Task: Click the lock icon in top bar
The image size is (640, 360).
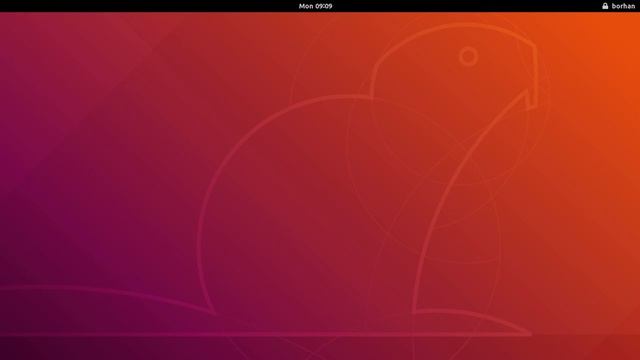Action: coord(605,6)
